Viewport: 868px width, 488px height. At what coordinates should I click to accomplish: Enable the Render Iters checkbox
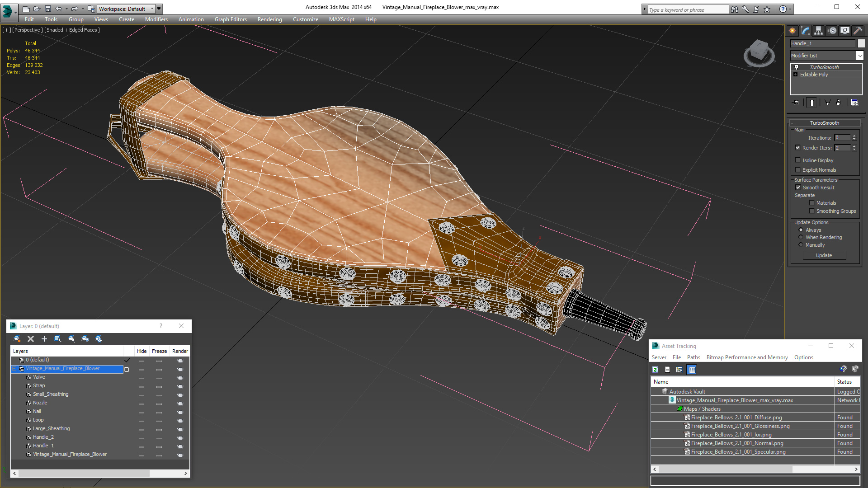(798, 148)
